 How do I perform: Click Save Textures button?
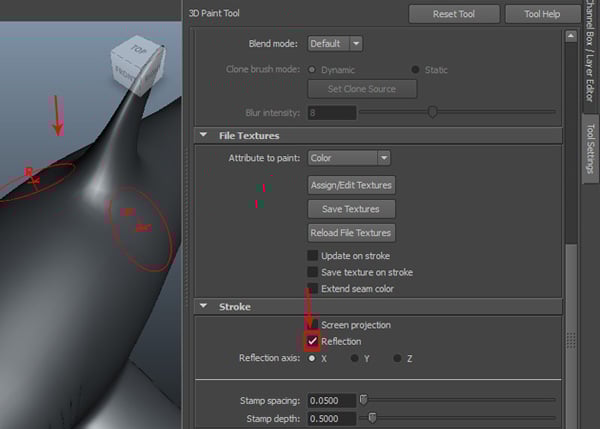[x=351, y=209]
